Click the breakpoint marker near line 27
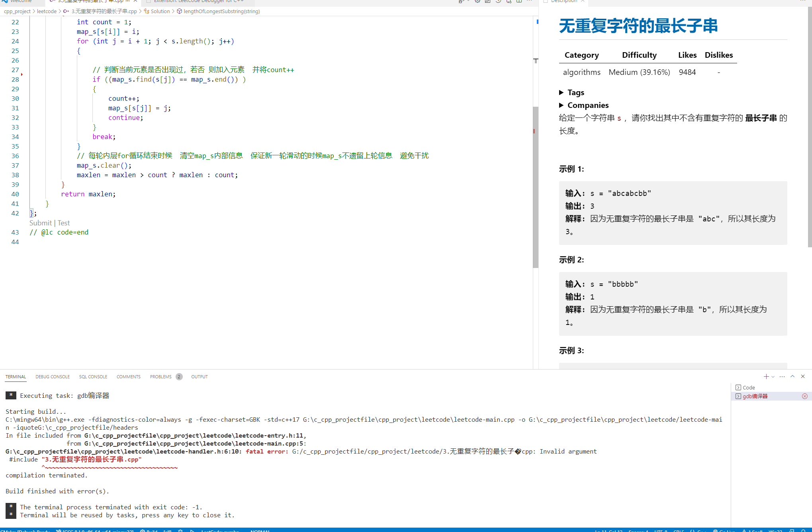 [22, 74]
